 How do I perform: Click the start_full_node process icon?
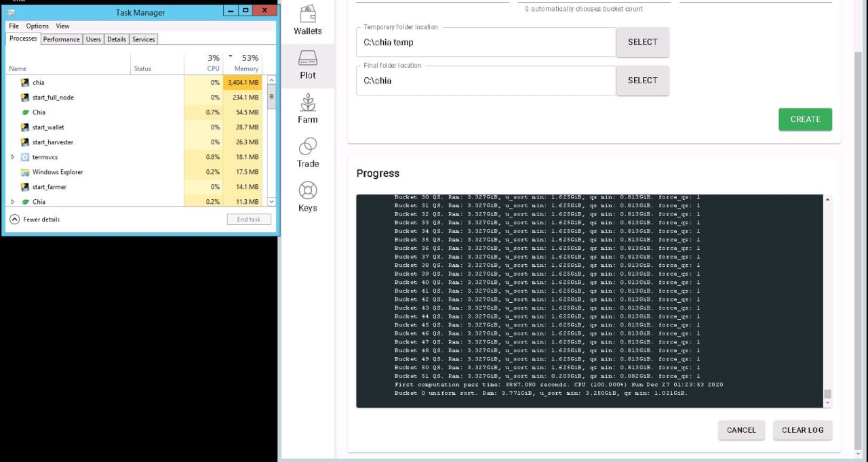click(x=25, y=98)
